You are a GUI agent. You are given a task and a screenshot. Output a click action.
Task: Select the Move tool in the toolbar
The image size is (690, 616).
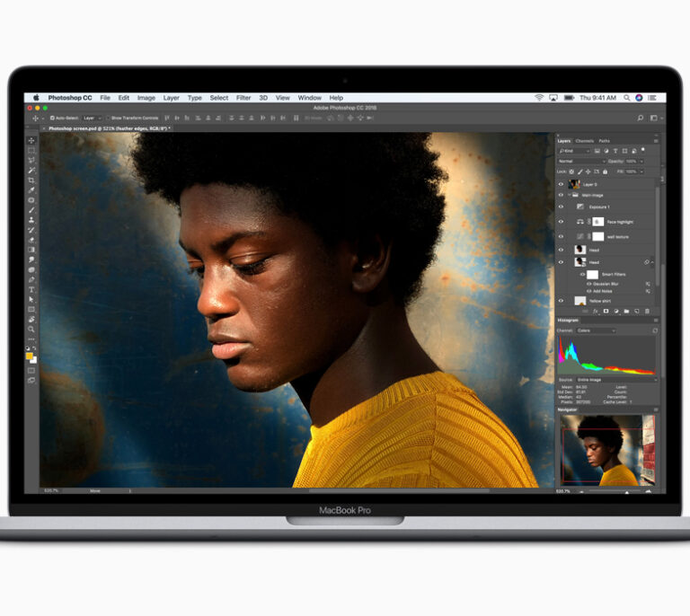(x=31, y=140)
